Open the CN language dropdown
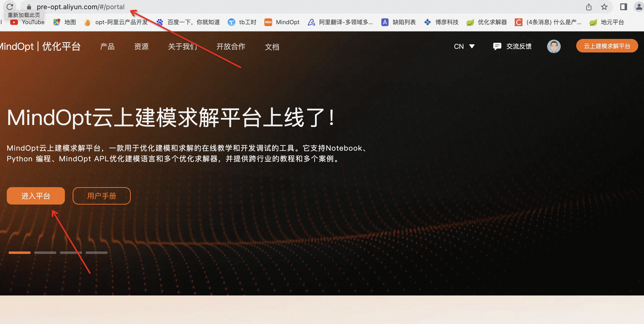The width and height of the screenshot is (644, 324). coord(463,46)
